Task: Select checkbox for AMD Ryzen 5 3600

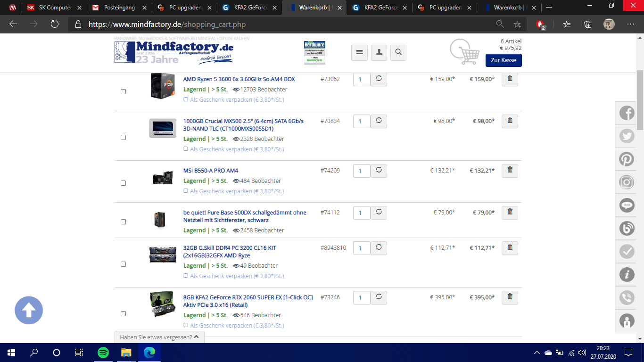Action: (124, 92)
